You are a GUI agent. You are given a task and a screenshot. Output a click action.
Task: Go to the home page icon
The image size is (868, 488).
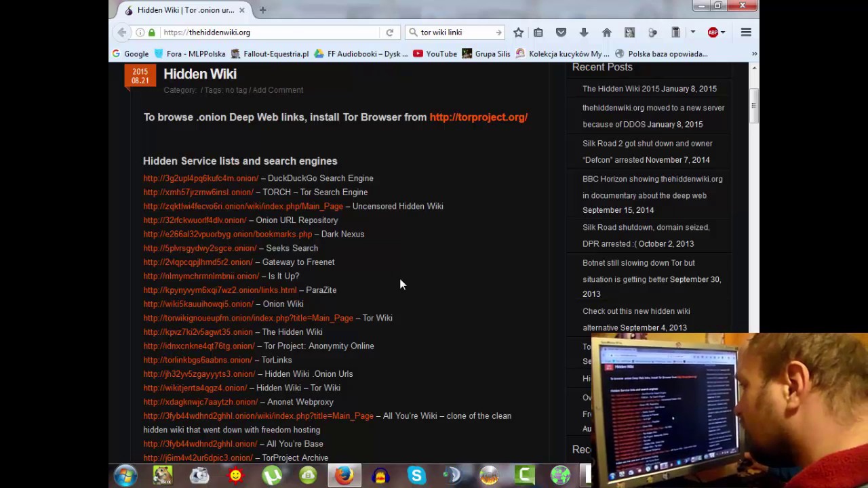click(607, 33)
